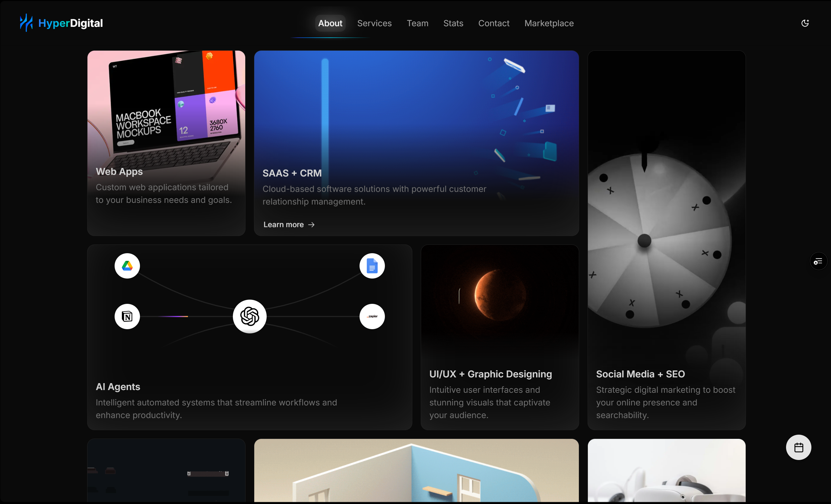Open the floating calendar booking button

(x=798, y=447)
